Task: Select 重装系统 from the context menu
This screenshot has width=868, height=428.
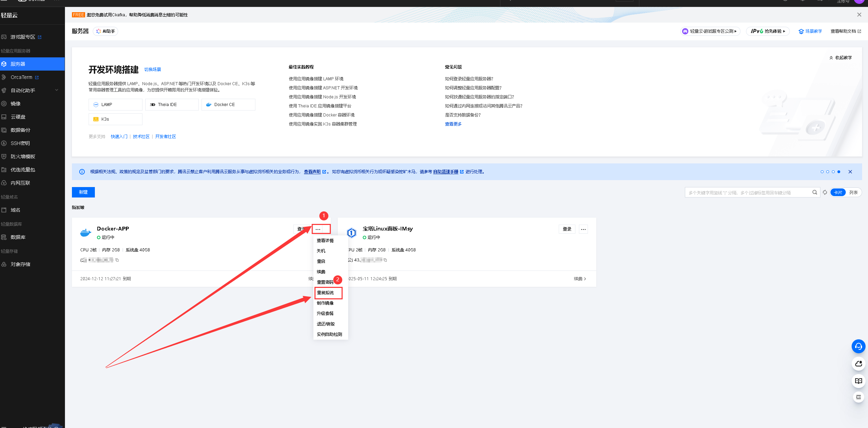Action: point(325,293)
